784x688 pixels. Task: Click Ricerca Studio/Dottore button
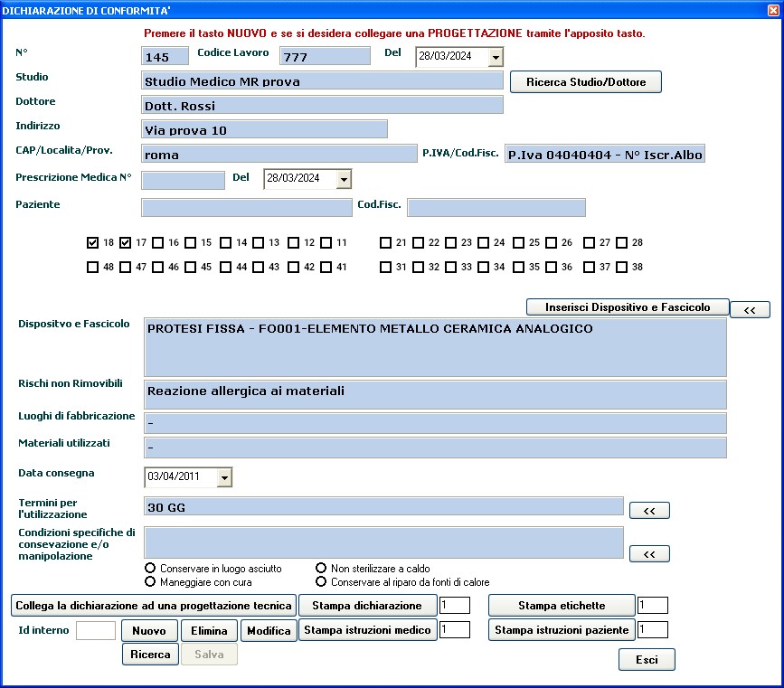pos(585,82)
